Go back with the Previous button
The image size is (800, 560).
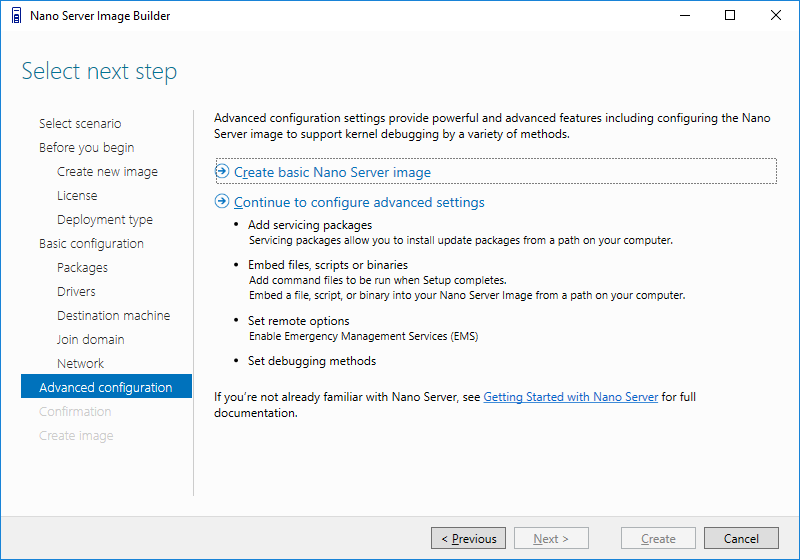[x=468, y=538]
